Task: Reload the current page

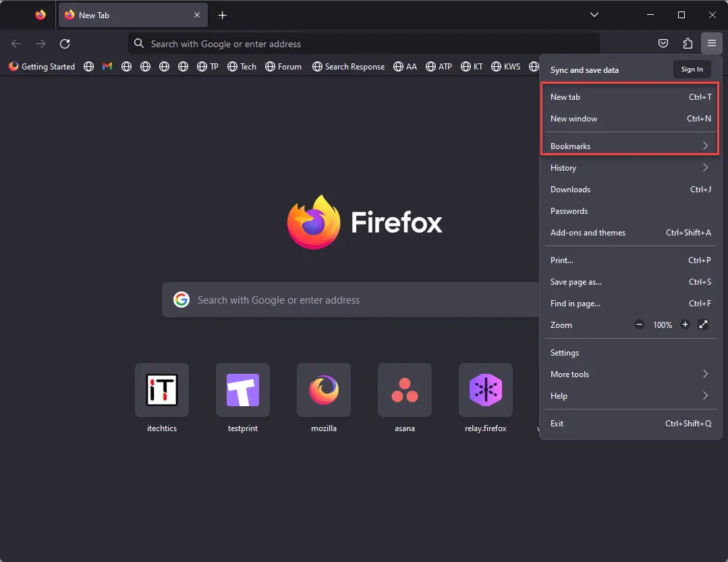Action: tap(65, 44)
